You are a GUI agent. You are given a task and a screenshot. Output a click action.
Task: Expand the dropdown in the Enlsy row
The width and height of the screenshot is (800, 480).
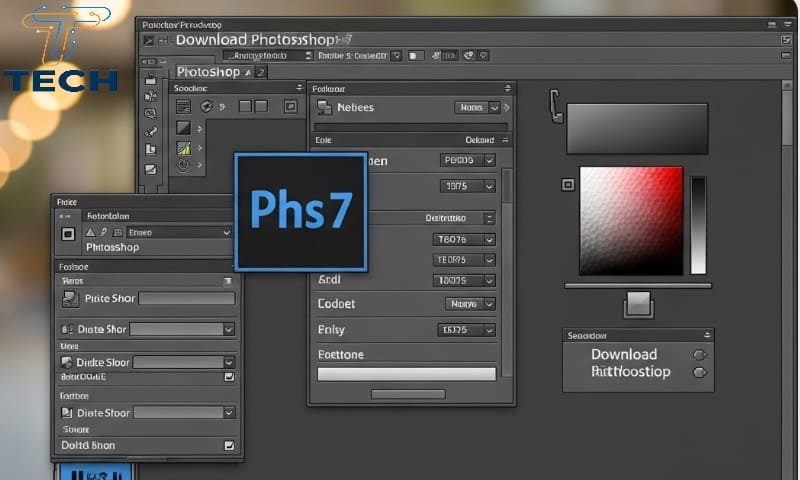[466, 330]
